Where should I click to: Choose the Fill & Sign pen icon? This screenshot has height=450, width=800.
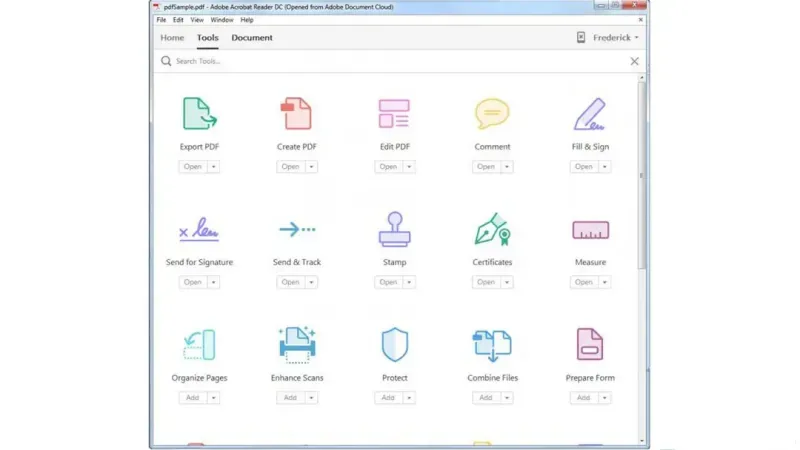pos(590,114)
